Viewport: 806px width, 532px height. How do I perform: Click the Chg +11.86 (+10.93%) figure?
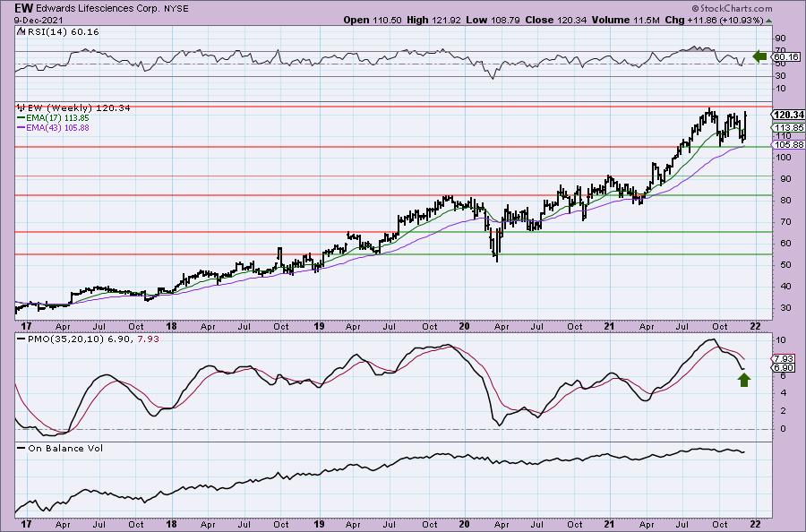(x=714, y=20)
